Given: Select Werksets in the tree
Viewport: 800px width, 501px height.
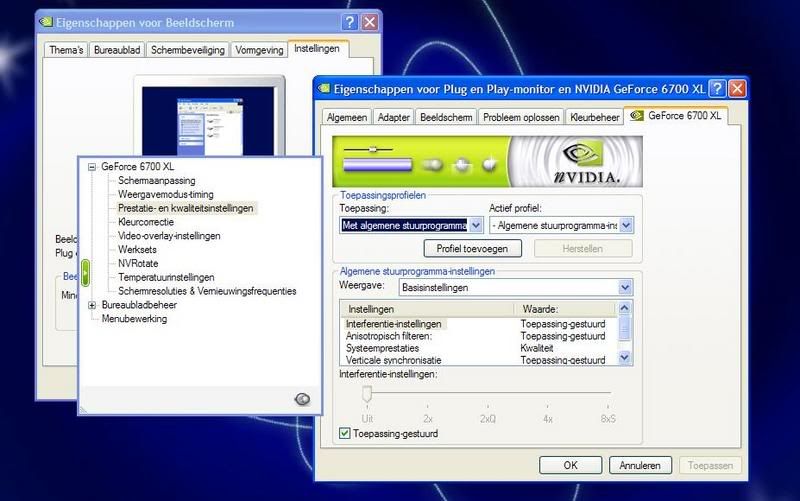Looking at the screenshot, I should [137, 249].
